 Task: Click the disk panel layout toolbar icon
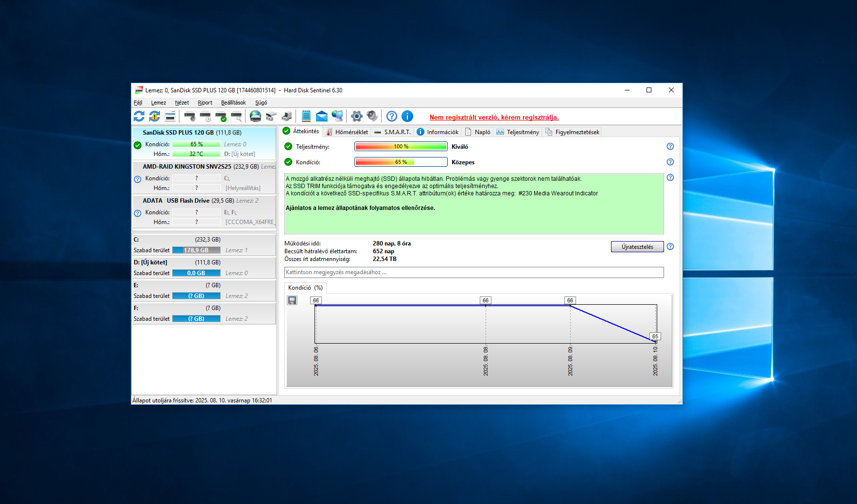[x=170, y=116]
